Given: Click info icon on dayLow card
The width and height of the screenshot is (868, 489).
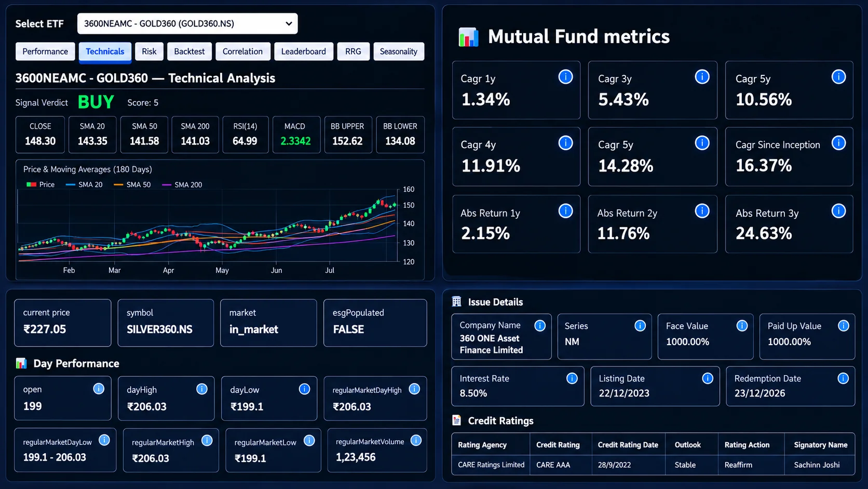Looking at the screenshot, I should [x=305, y=389].
